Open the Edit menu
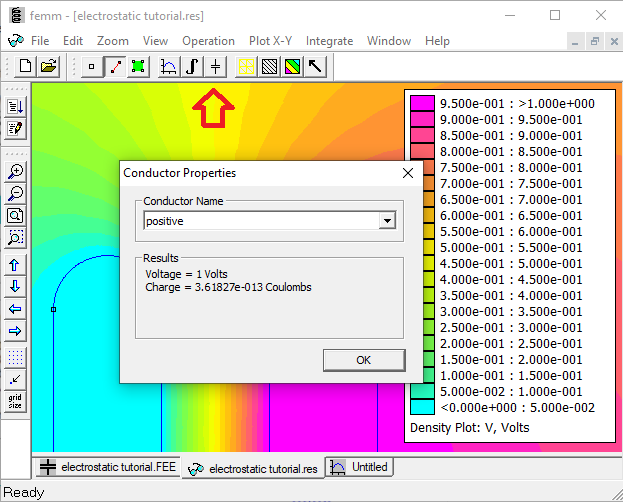 pos(73,41)
